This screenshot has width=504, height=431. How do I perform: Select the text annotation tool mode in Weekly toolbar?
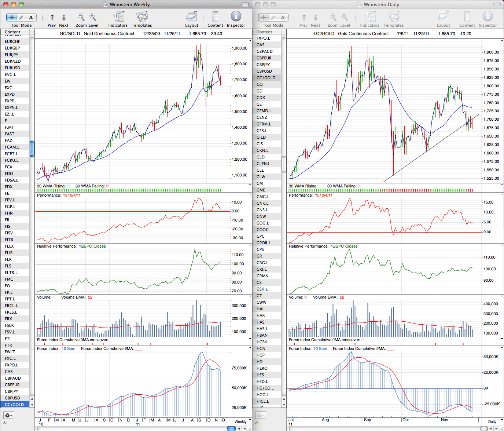coord(31,17)
